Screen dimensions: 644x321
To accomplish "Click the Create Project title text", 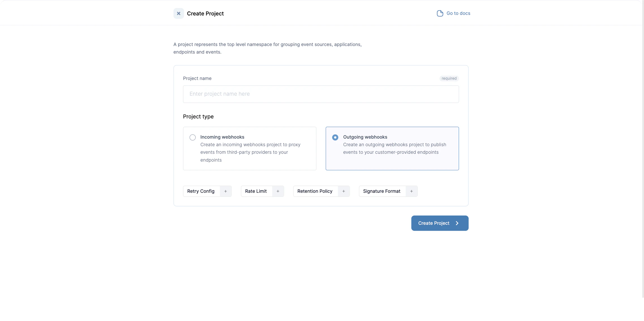I will [x=205, y=13].
